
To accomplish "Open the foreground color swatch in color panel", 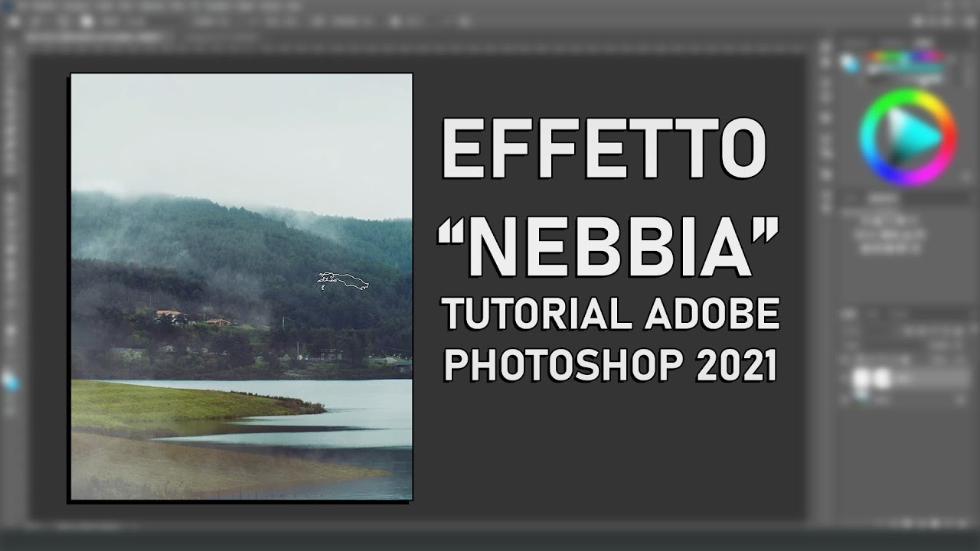I will click(x=848, y=62).
